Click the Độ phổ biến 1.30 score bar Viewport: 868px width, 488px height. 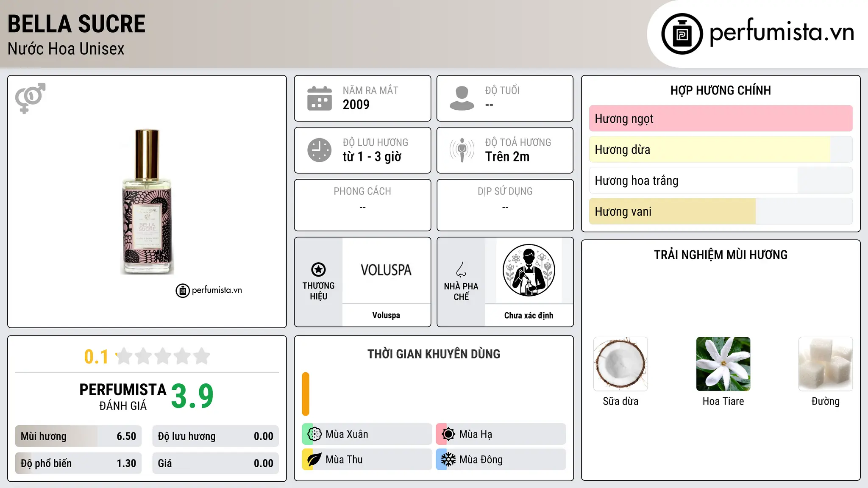pos(78,463)
